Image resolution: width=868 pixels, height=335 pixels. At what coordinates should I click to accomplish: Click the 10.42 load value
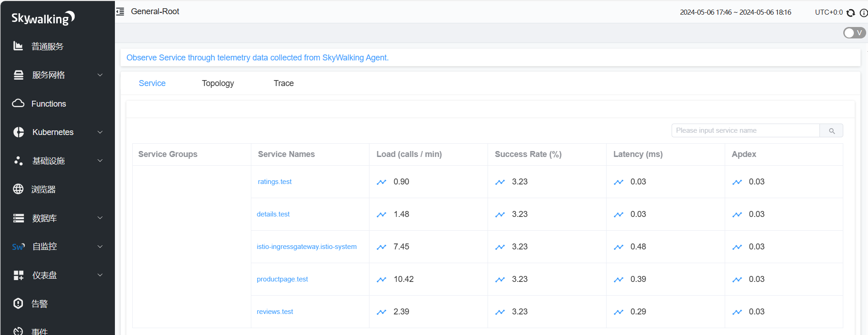click(404, 279)
